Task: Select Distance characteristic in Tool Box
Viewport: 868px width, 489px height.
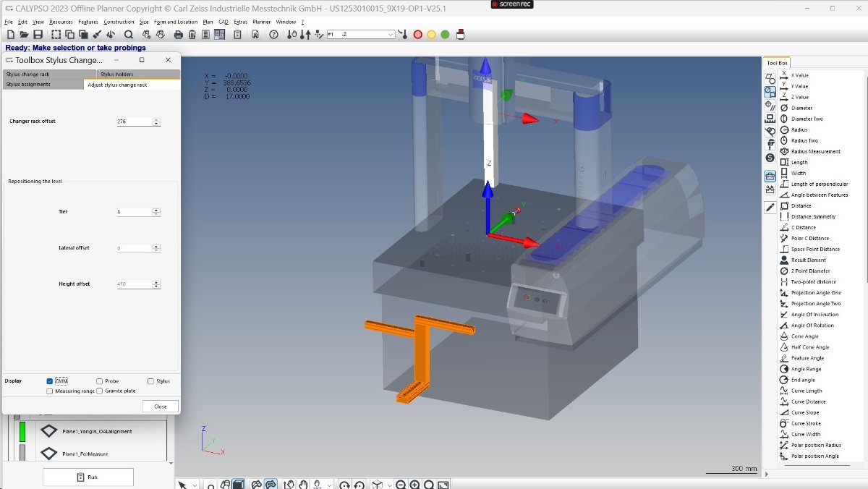Action: 801,205
